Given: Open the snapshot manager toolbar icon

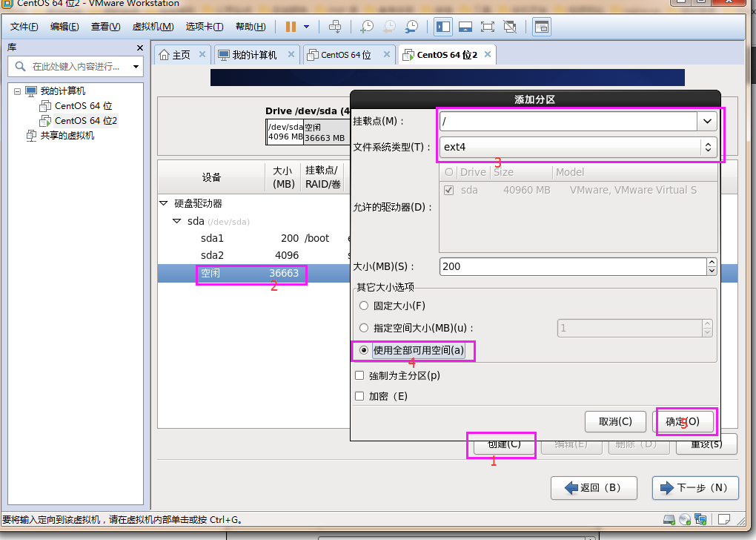Looking at the screenshot, I should [411, 27].
